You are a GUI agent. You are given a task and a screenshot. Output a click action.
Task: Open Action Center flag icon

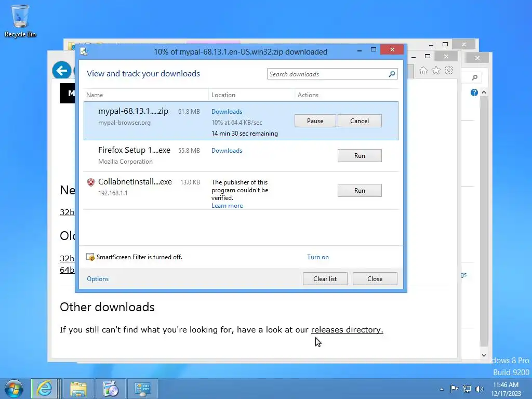(454, 389)
